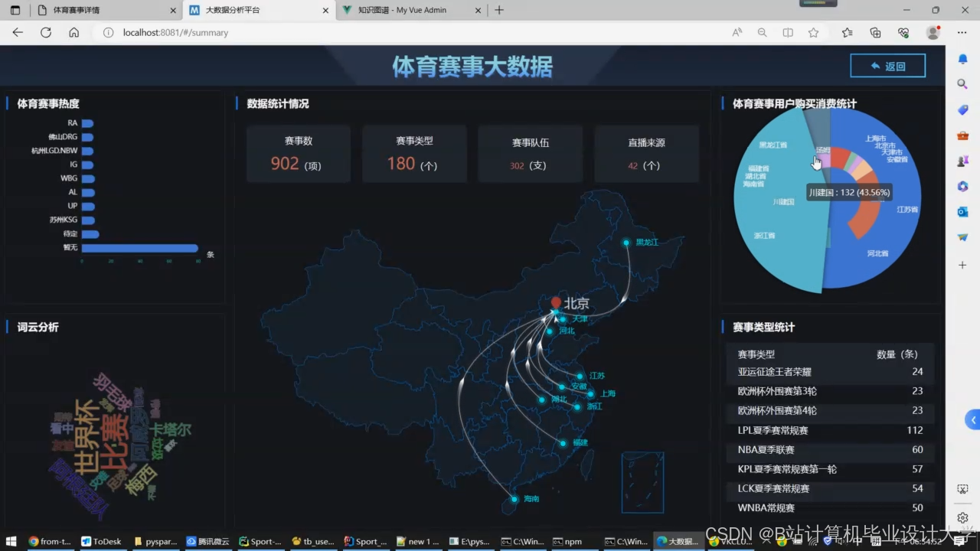Open split screen view icon
The image size is (980, 551).
click(x=788, y=32)
